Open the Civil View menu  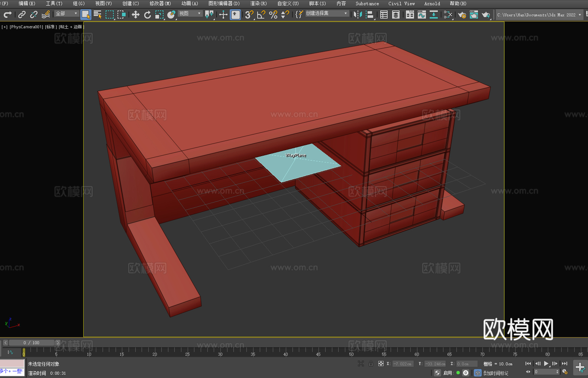[x=402, y=3]
